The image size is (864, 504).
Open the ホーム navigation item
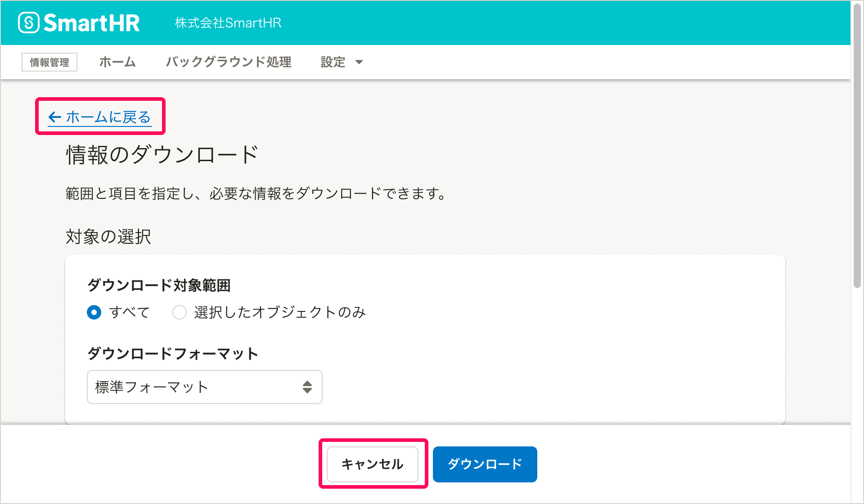click(117, 62)
